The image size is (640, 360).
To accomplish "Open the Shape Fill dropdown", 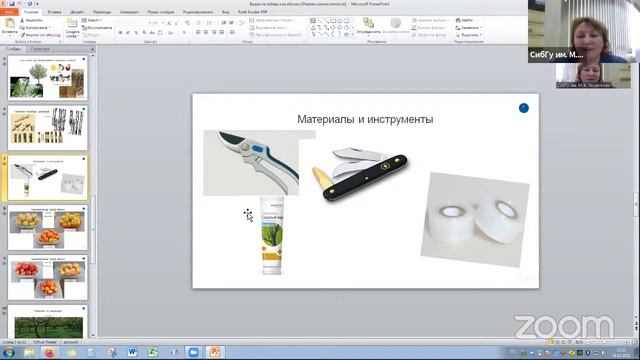I will click(430, 20).
